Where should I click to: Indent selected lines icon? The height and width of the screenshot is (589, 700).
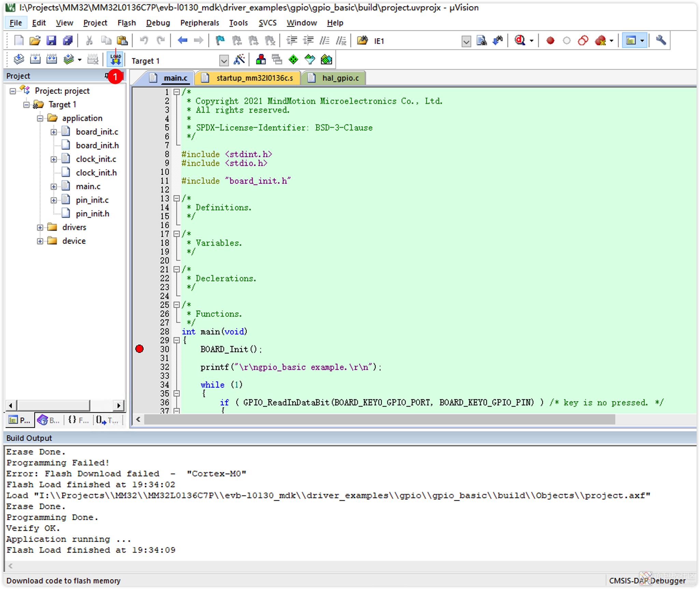coord(292,41)
